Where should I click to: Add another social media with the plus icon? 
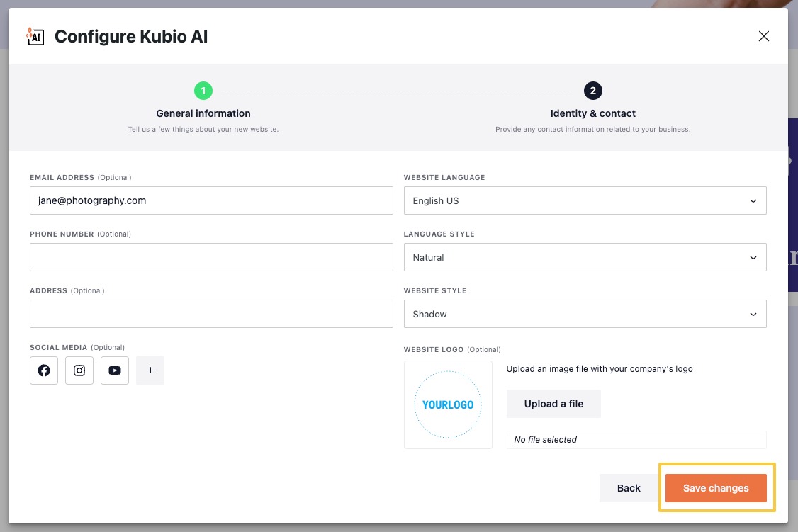tap(150, 370)
